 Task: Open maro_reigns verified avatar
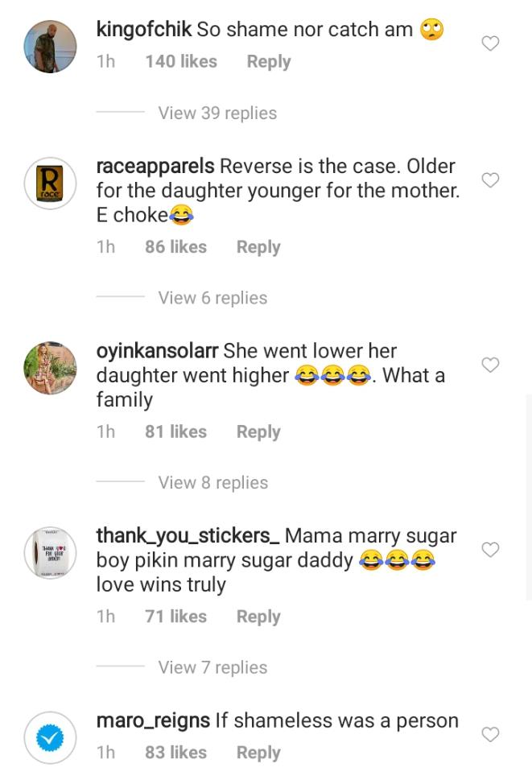click(x=51, y=737)
